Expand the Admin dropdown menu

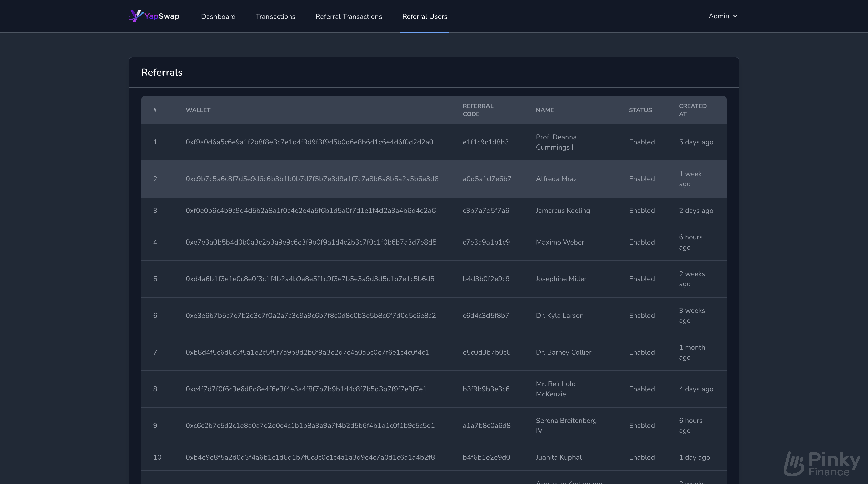723,16
